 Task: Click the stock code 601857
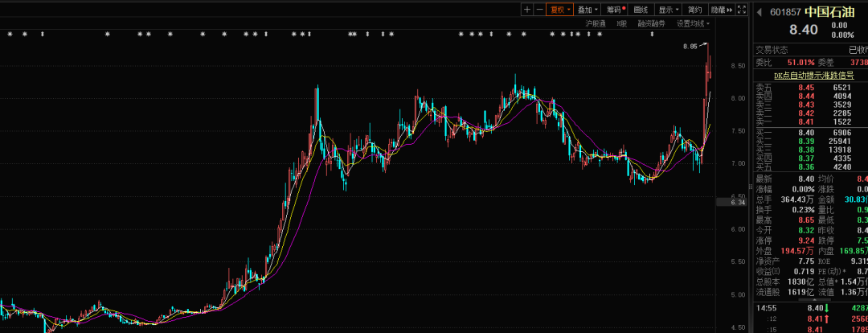point(785,12)
